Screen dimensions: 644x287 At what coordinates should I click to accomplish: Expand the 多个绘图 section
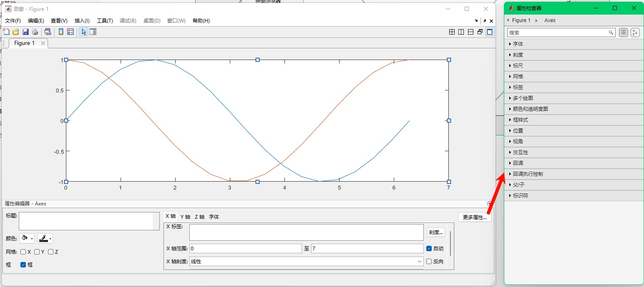pyautogui.click(x=575, y=98)
